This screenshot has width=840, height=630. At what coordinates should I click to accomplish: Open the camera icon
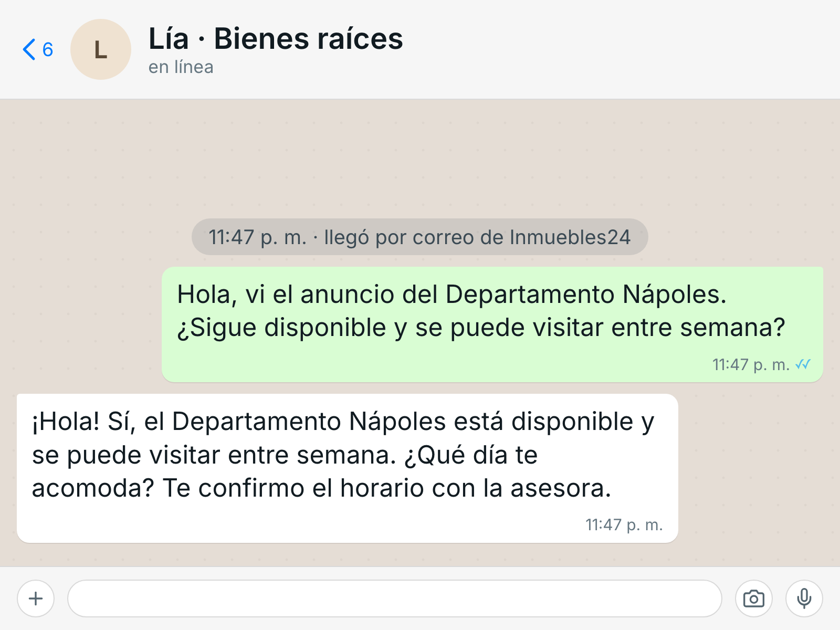(754, 598)
